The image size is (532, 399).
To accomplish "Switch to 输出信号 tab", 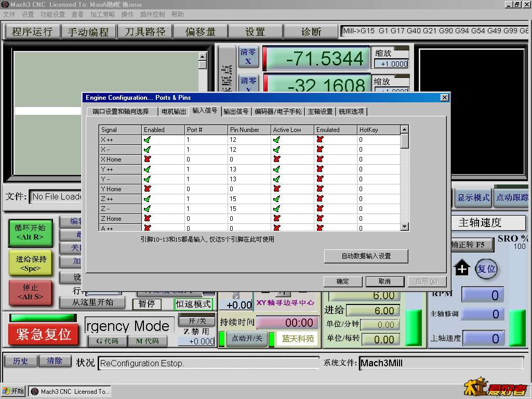I will pyautogui.click(x=236, y=111).
